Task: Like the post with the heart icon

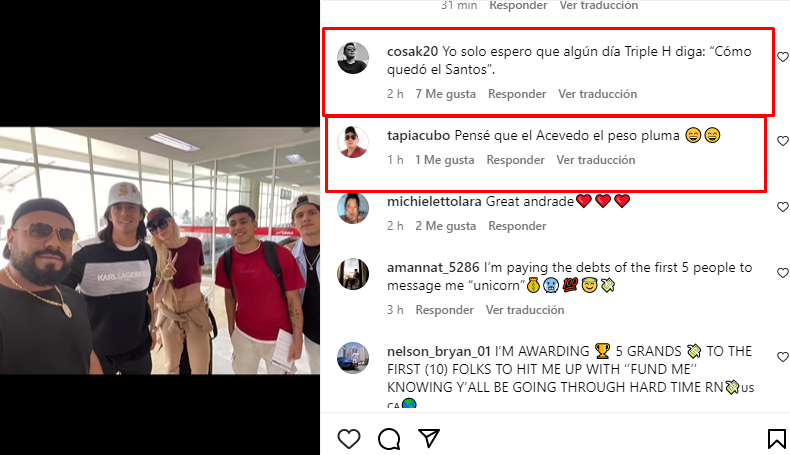Action: pyautogui.click(x=349, y=438)
